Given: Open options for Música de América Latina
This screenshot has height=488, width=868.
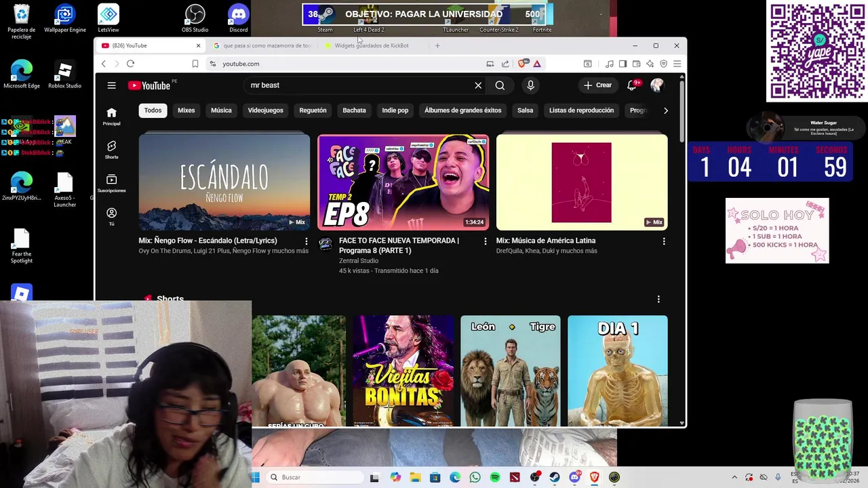Looking at the screenshot, I should click(663, 241).
